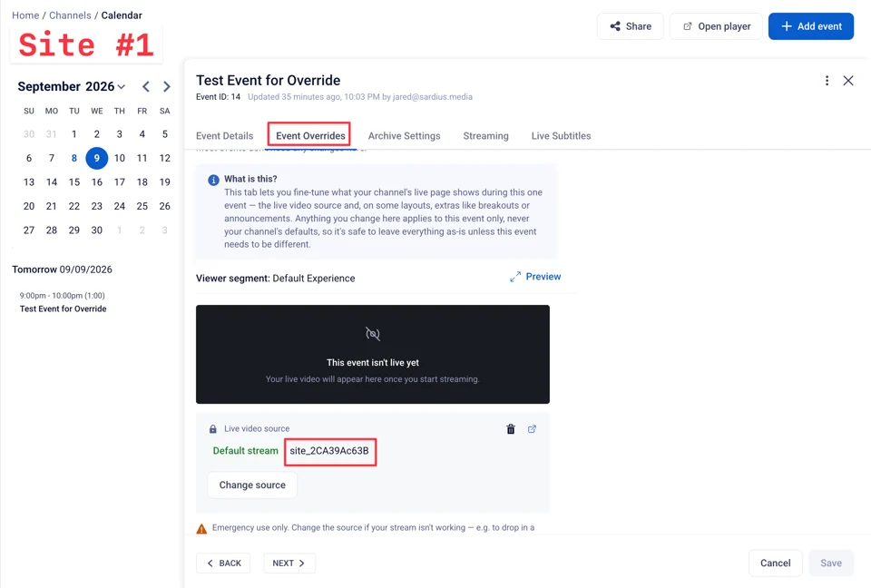Go BACK to the previous step

point(223,563)
